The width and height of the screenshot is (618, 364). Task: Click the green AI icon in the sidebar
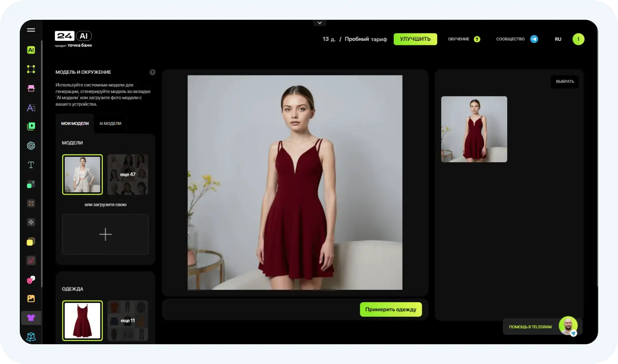(x=31, y=50)
